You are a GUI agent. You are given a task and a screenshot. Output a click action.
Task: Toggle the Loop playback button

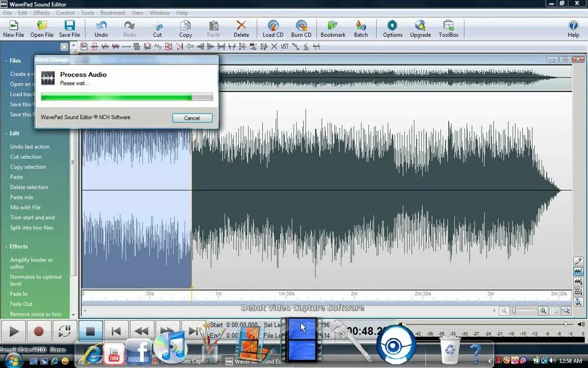64,331
